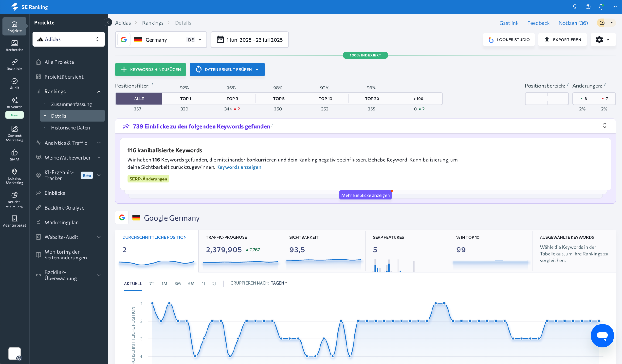This screenshot has width=622, height=364.
Task: Click the Google search engine icon selector
Action: 124,39
